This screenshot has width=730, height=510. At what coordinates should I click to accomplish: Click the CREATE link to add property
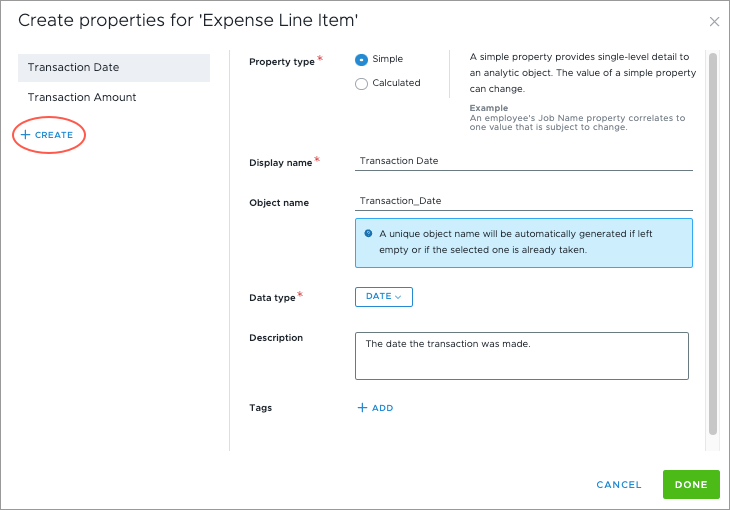[47, 135]
